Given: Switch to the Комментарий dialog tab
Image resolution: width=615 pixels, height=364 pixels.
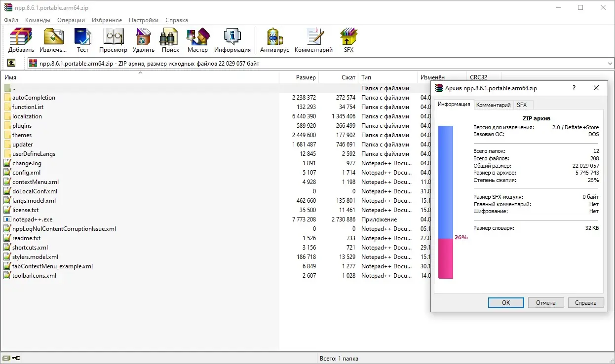Looking at the screenshot, I should coord(493,105).
